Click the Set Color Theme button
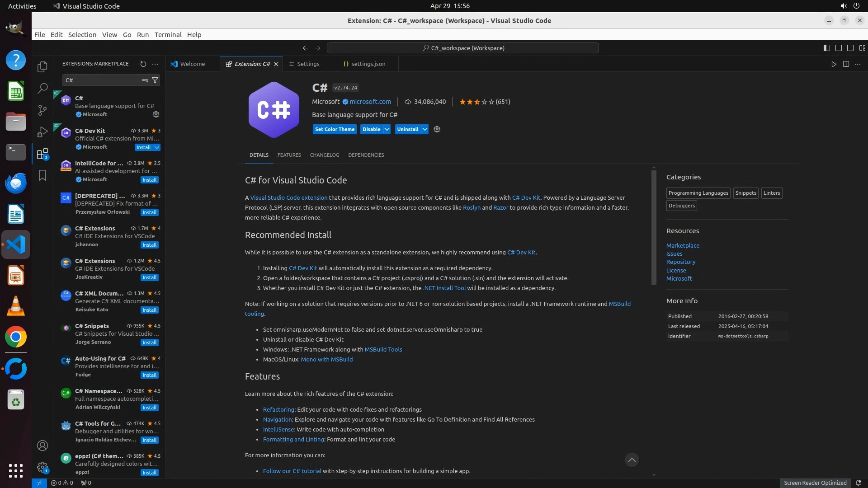Image resolution: width=868 pixels, height=488 pixels. click(x=335, y=129)
